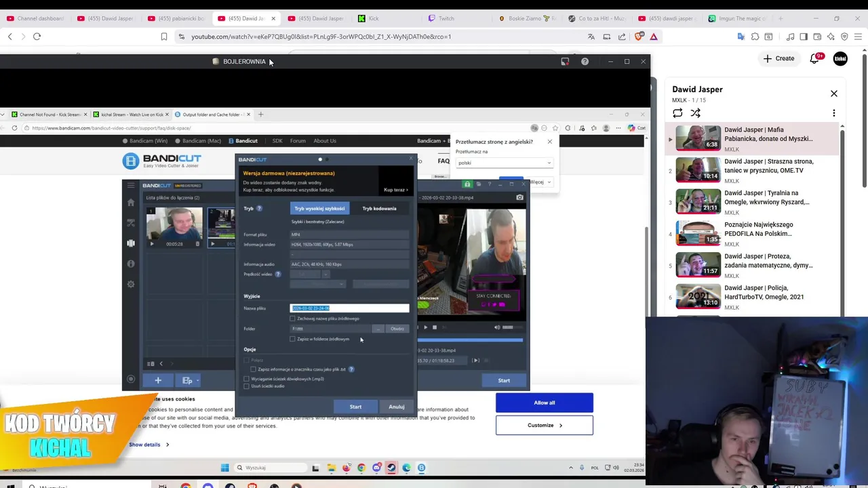The width and height of the screenshot is (868, 488).
Task: Click the Nazwa pliku filename field
Action: (x=350, y=308)
